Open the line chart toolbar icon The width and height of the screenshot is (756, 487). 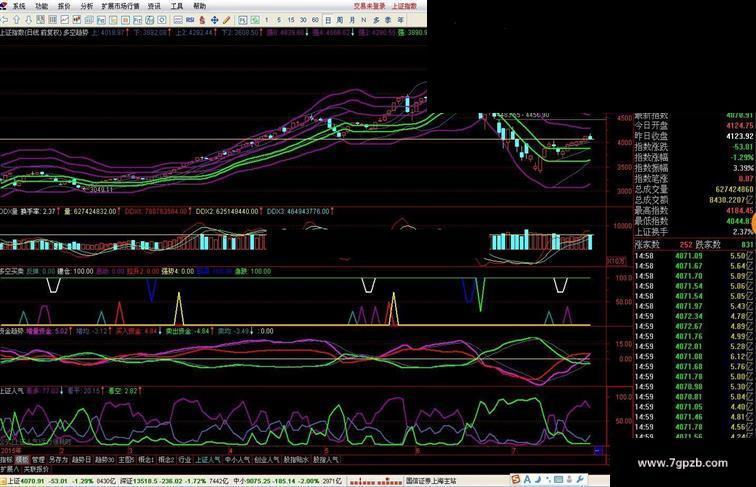tap(65, 20)
